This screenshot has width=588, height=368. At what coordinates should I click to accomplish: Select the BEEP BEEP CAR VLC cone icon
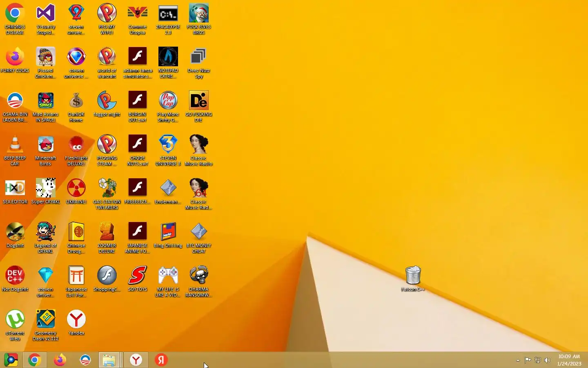click(15, 150)
